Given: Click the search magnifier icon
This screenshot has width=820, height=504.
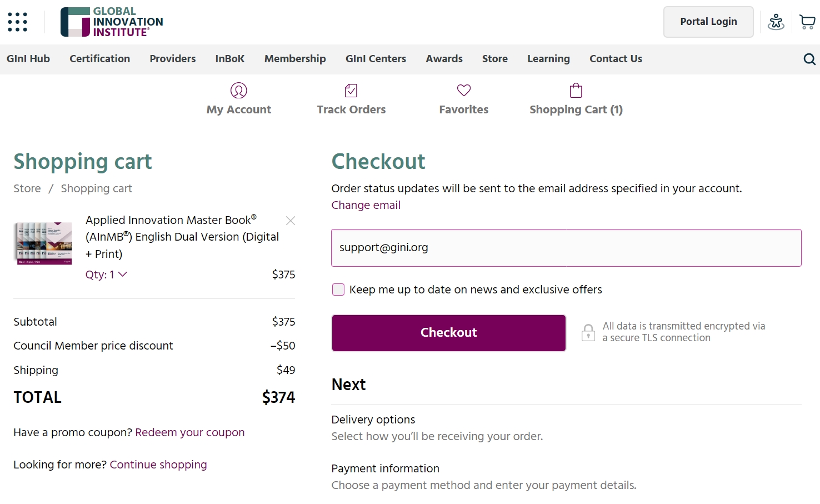Looking at the screenshot, I should 809,59.
